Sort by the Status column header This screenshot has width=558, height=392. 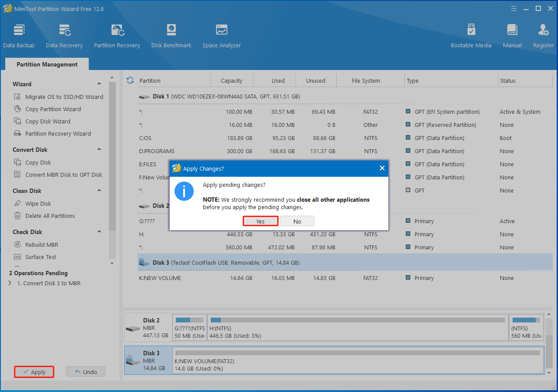coord(526,80)
